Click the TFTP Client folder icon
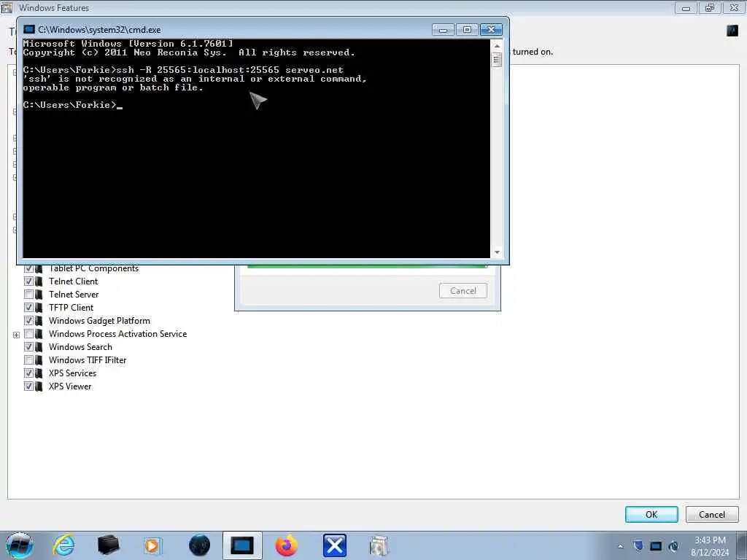 pyautogui.click(x=39, y=308)
